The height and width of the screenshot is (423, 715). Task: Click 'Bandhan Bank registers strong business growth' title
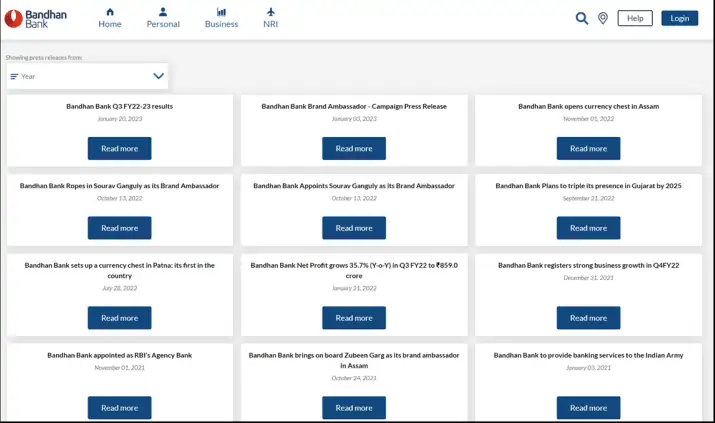tap(588, 265)
